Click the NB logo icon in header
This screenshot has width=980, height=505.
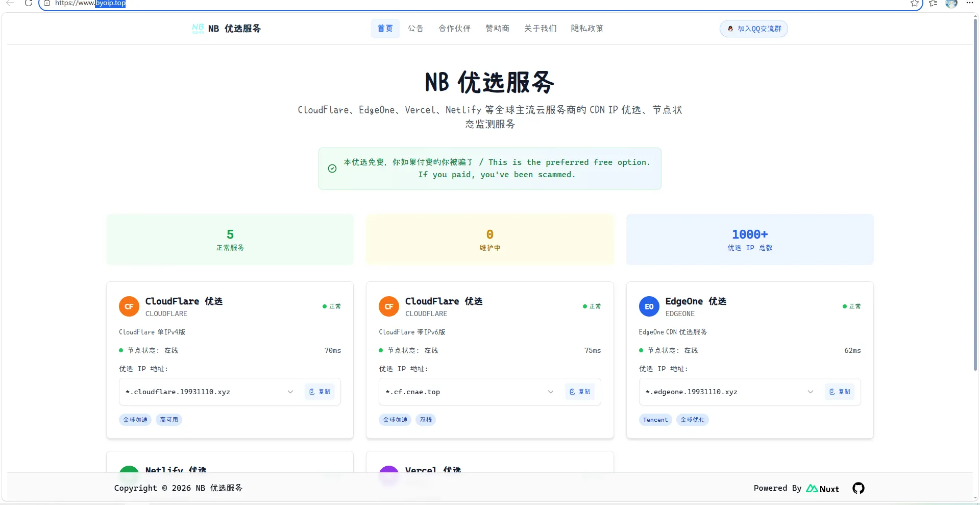[x=198, y=29]
